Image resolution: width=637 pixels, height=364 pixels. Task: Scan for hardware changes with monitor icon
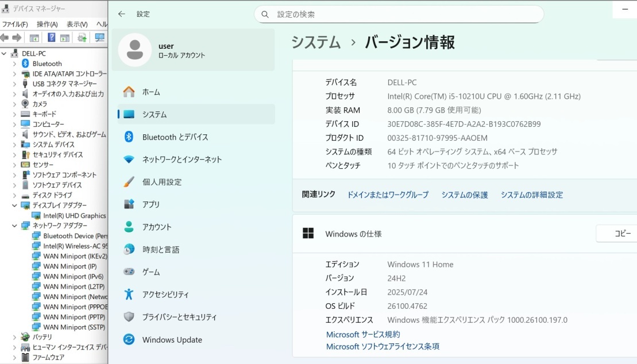(99, 38)
